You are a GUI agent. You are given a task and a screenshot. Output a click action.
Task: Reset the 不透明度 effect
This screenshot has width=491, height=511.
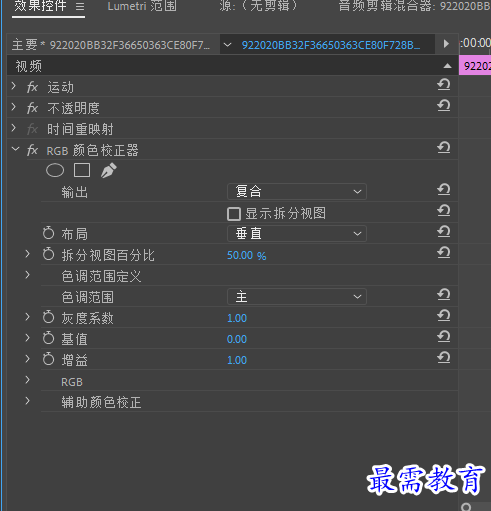[x=444, y=106]
